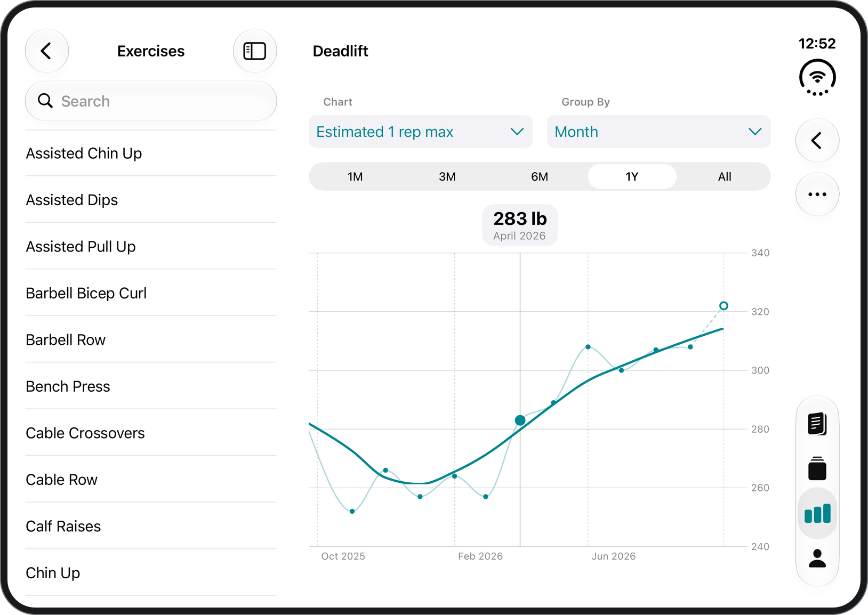Open the Estimated 1 rep max chart dropdown
Viewport: 868px width, 615px height.
[x=421, y=132]
